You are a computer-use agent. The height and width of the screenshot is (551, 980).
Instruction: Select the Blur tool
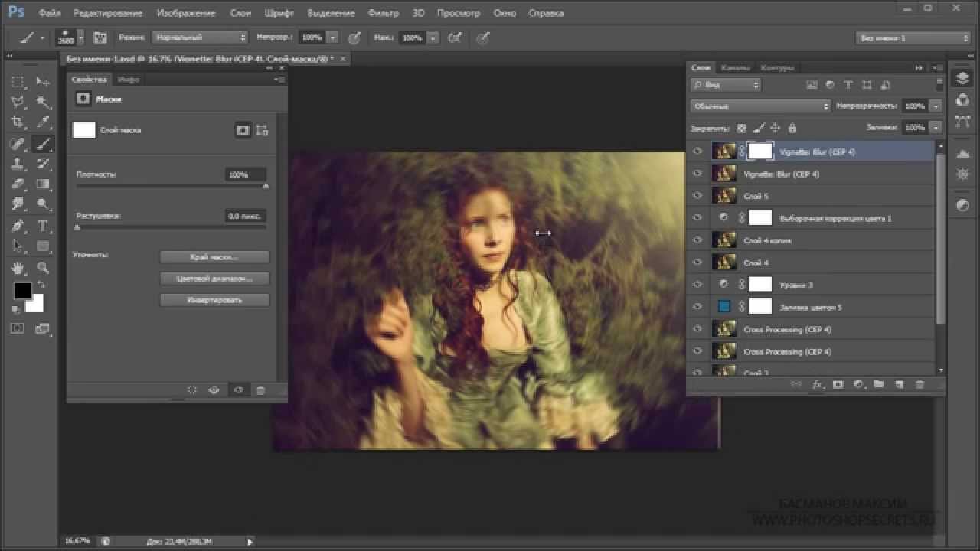[18, 204]
